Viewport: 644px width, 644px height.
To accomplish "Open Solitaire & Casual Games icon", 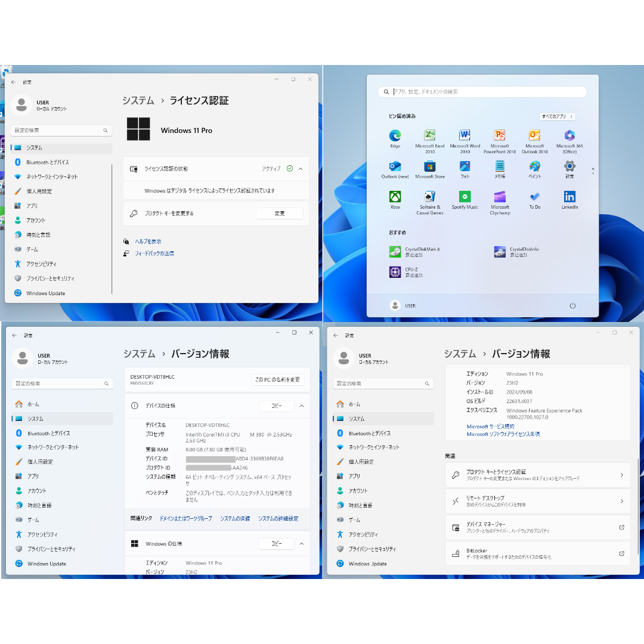I will (429, 203).
